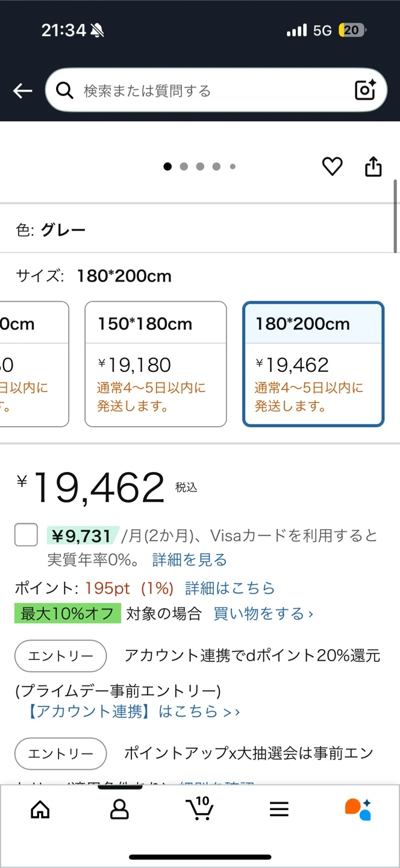Screen dimensions: 400x868
Task: Open hamburger menu in bottom bar
Action: (x=279, y=809)
